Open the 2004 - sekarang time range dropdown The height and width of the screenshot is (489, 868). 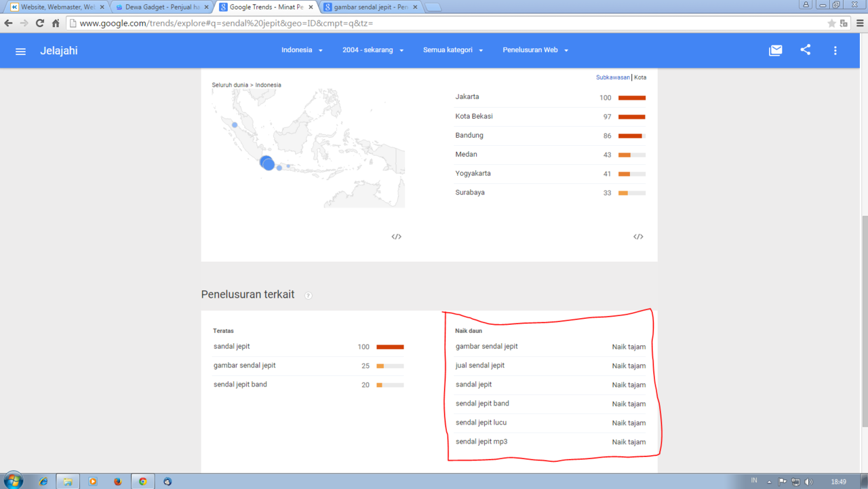click(373, 50)
